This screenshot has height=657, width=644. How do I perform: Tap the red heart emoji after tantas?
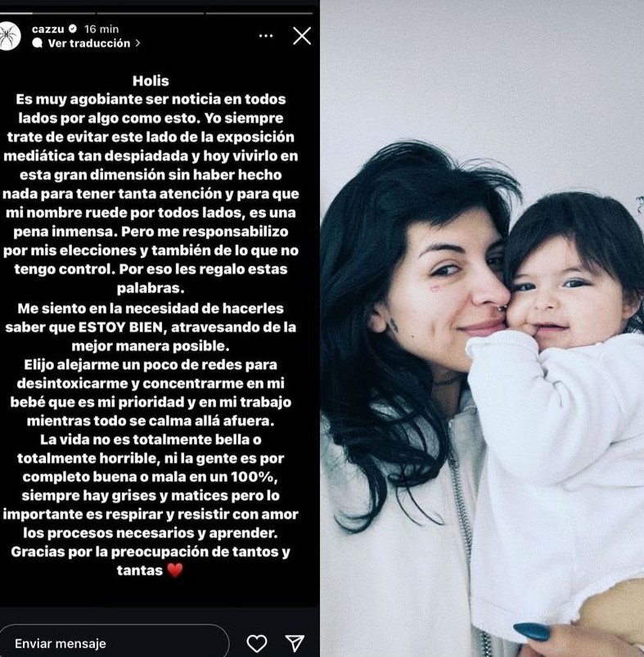(x=175, y=570)
